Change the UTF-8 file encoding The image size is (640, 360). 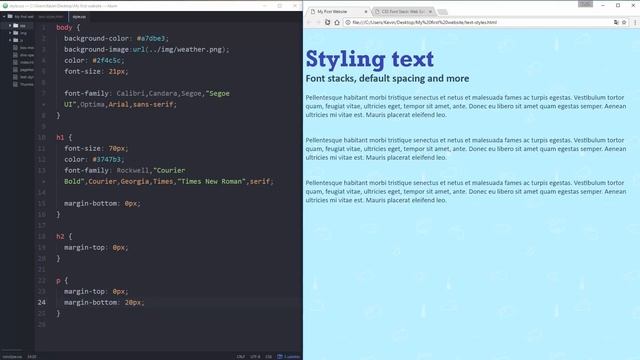(255, 357)
